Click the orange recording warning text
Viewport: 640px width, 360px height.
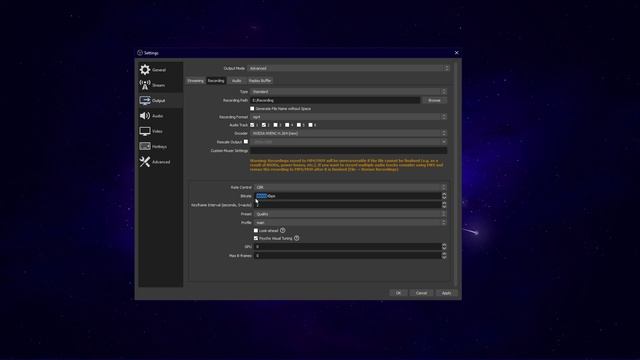[x=347, y=165]
